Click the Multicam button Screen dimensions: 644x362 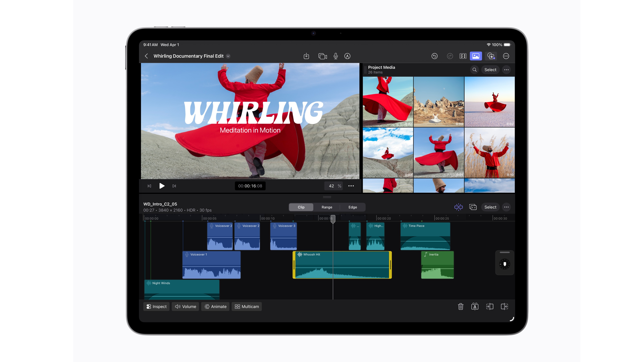[247, 307]
